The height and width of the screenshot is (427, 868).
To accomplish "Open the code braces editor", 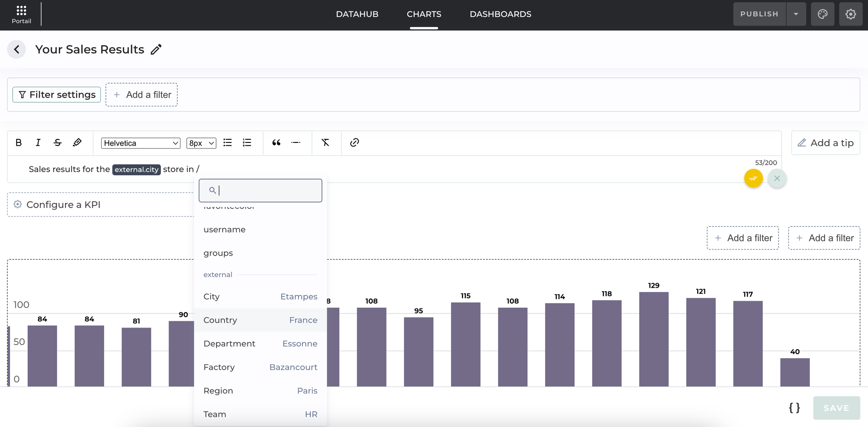I will (794, 408).
